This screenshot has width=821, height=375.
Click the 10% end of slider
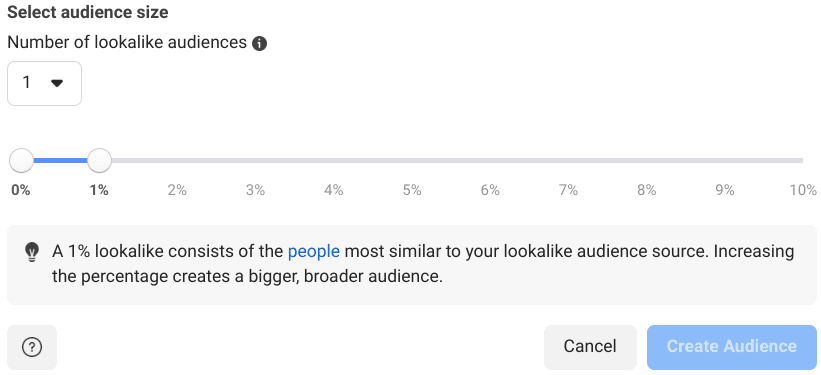pos(803,190)
